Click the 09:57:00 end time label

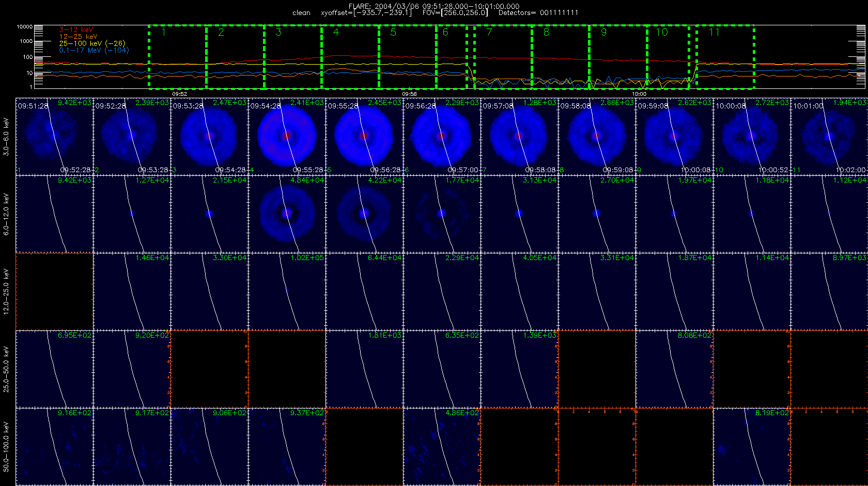pyautogui.click(x=463, y=170)
